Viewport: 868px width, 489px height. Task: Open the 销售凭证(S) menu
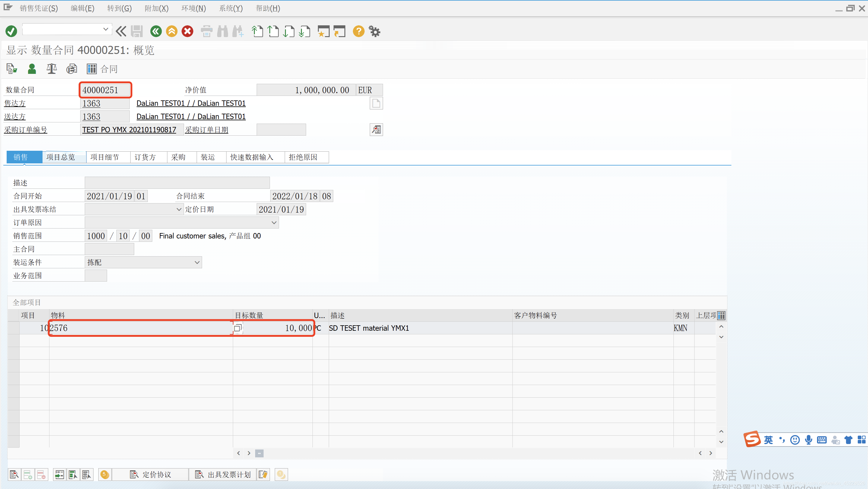pyautogui.click(x=39, y=8)
